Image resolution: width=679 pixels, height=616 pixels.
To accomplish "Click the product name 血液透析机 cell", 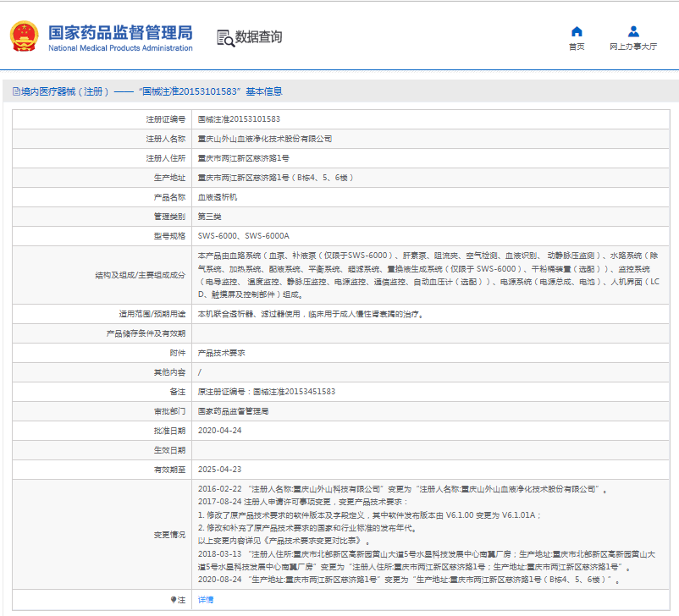I will (x=218, y=197).
